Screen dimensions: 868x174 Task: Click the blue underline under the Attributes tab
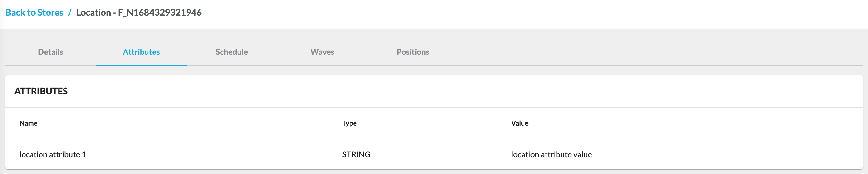point(141,65)
